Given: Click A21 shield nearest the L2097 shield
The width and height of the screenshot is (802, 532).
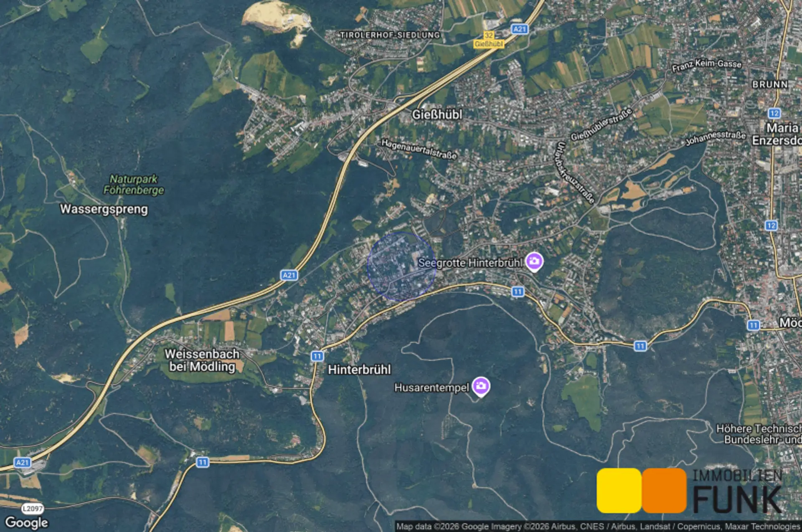Looking at the screenshot, I should [22, 462].
